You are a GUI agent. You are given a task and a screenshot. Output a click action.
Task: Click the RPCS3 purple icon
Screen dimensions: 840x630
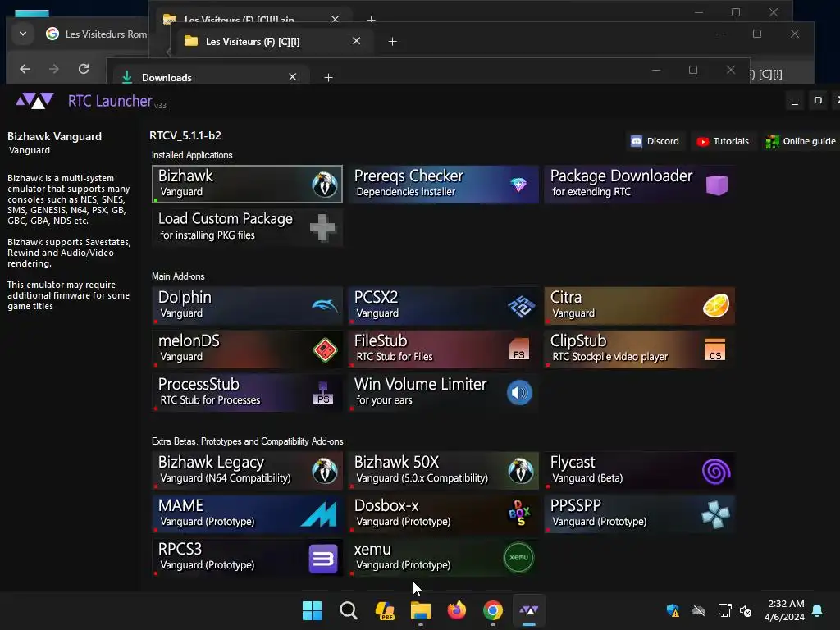pos(323,558)
